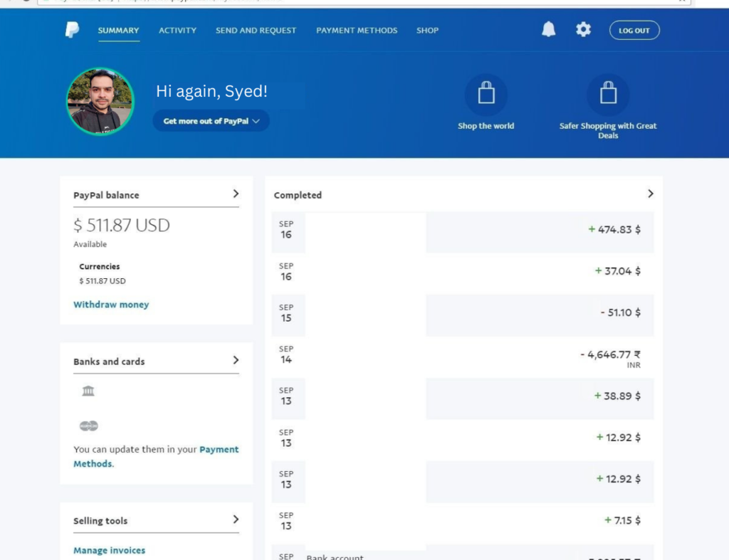The image size is (729, 560).
Task: Click the bank building icon
Action: tap(88, 391)
